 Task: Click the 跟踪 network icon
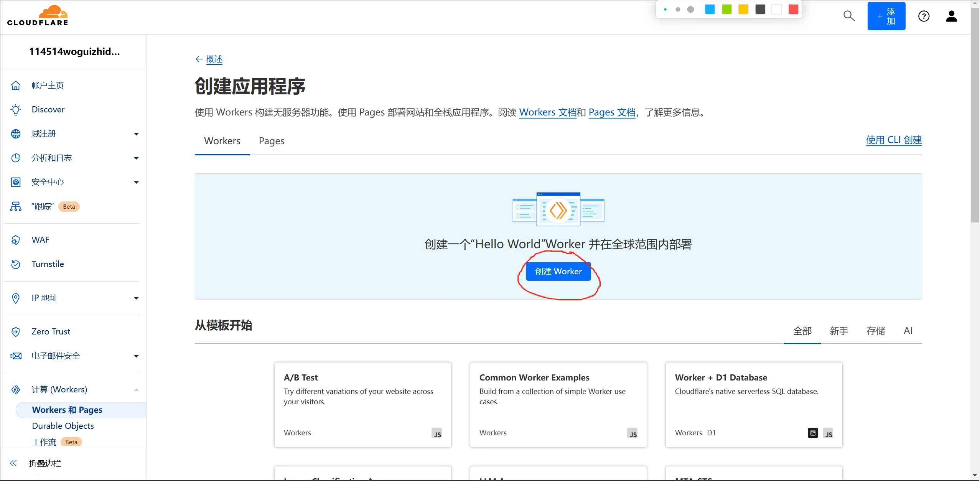(x=16, y=206)
